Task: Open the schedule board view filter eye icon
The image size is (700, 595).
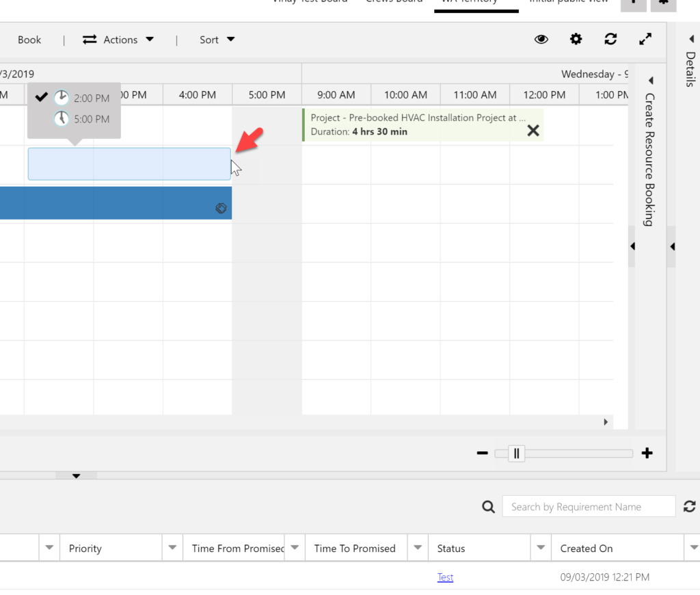Action: (x=541, y=39)
